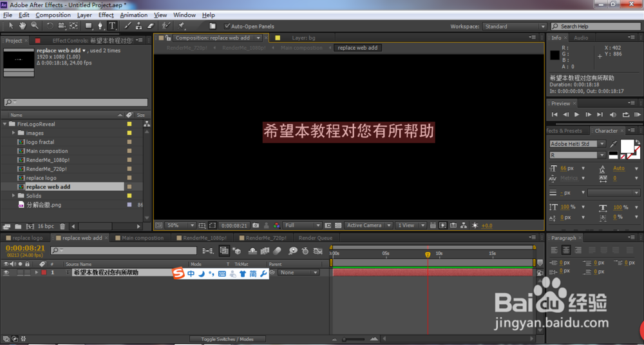Take a snapshot with camera icon
This screenshot has width=644, height=345.
[256, 225]
